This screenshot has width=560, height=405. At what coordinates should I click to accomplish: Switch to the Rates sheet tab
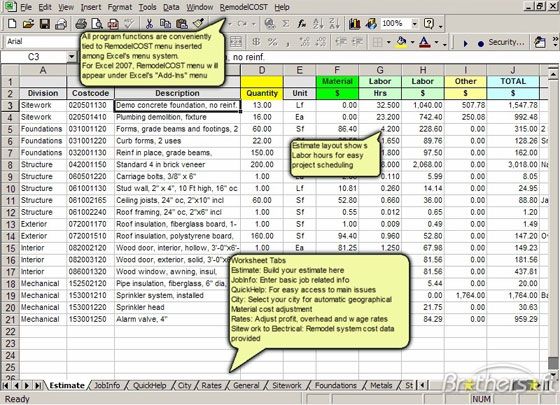211,385
